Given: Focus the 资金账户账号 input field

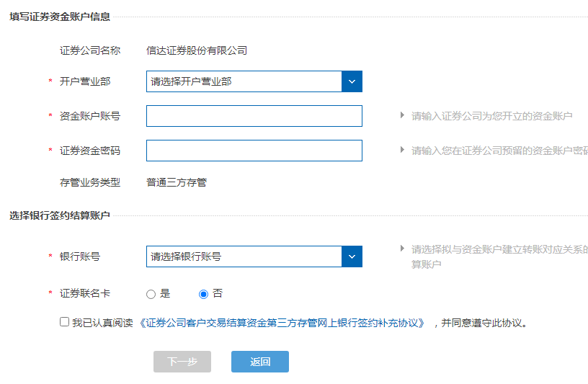Looking at the screenshot, I should click(x=254, y=116).
